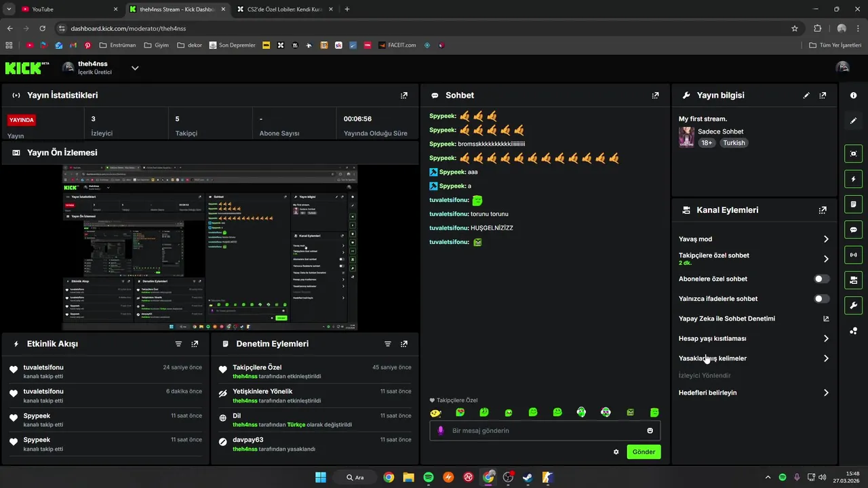Open the dekor bookmark folder

pos(190,45)
